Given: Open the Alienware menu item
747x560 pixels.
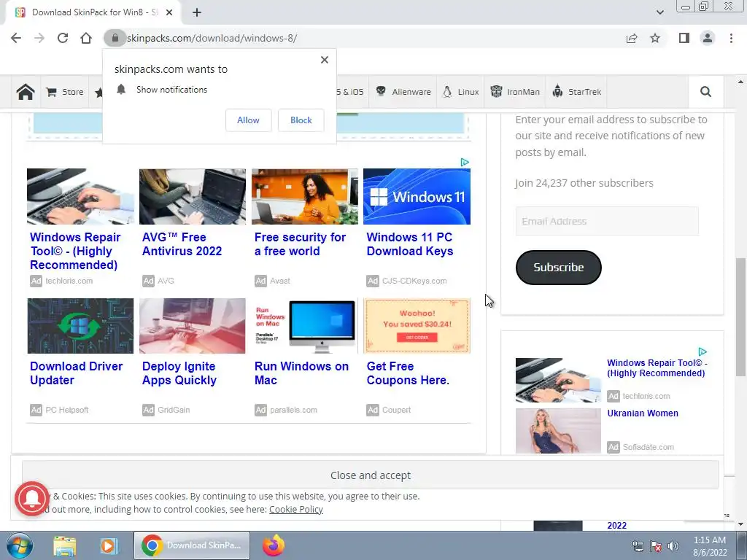Looking at the screenshot, I should tap(403, 91).
